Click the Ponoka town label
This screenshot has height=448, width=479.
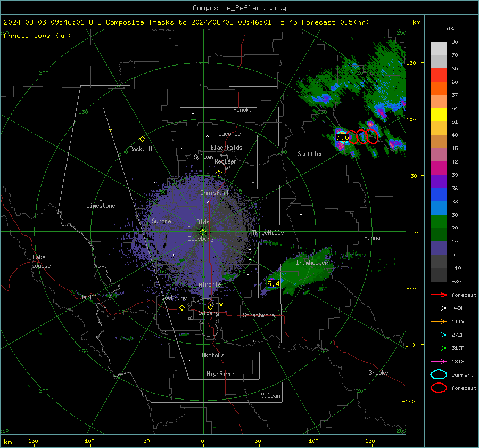click(x=243, y=110)
